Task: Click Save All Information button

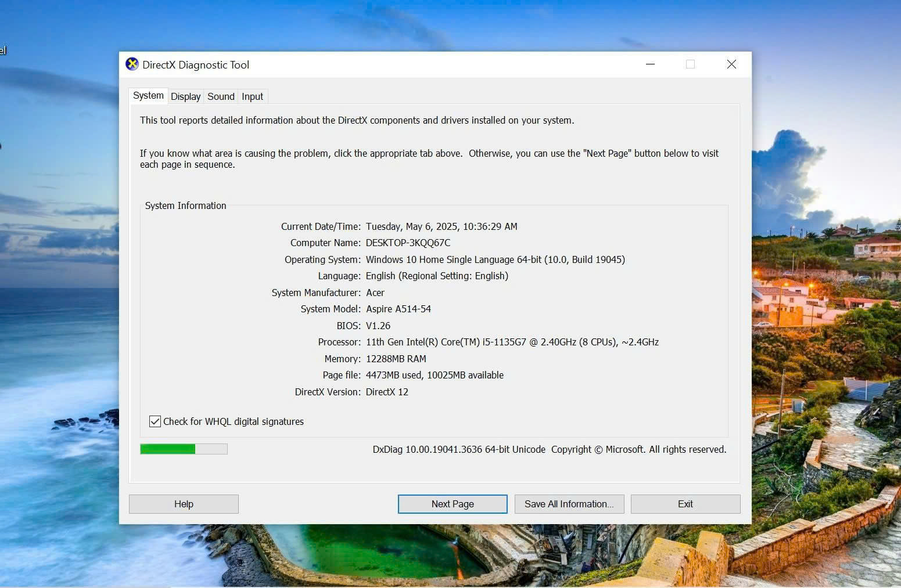Action: (569, 504)
